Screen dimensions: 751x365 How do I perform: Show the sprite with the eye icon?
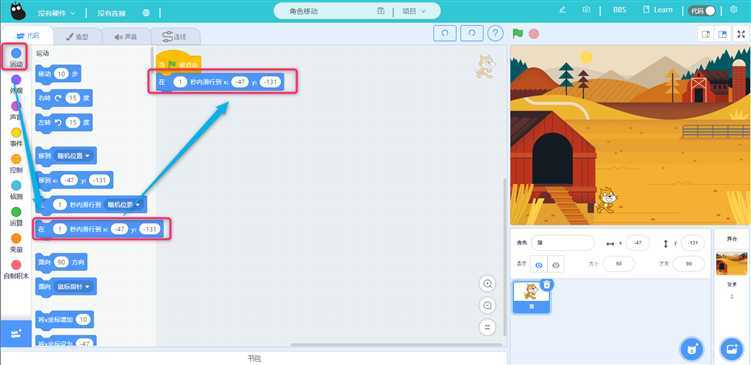(x=539, y=264)
